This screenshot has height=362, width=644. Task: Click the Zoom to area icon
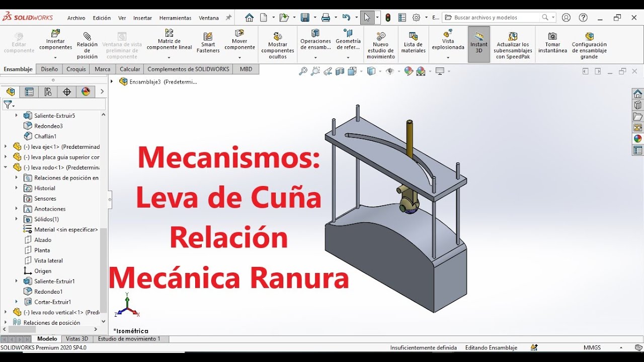tap(315, 71)
